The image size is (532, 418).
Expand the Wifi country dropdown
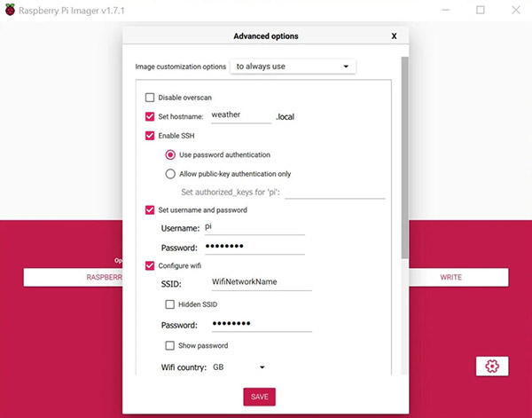pos(239,367)
